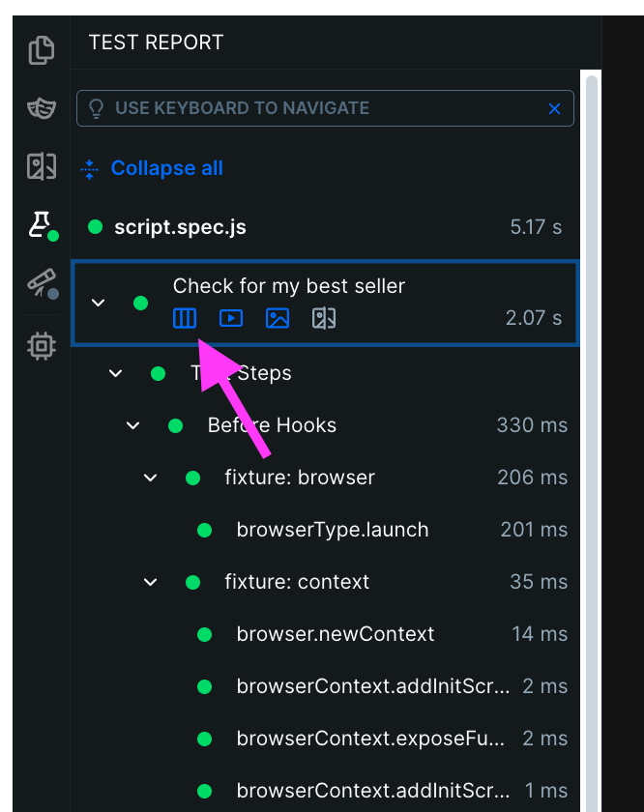
Task: Click the pages icon at sidebar top
Action: pyautogui.click(x=41, y=49)
